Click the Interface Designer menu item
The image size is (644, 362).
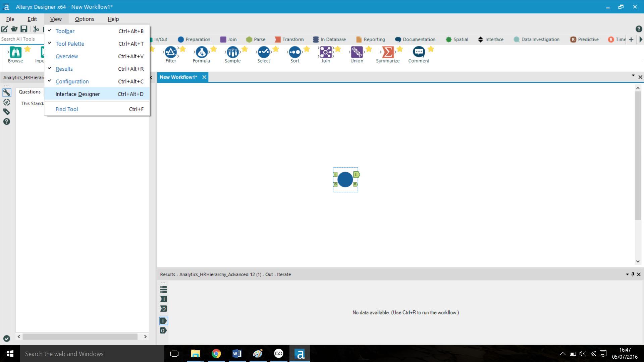[77, 94]
